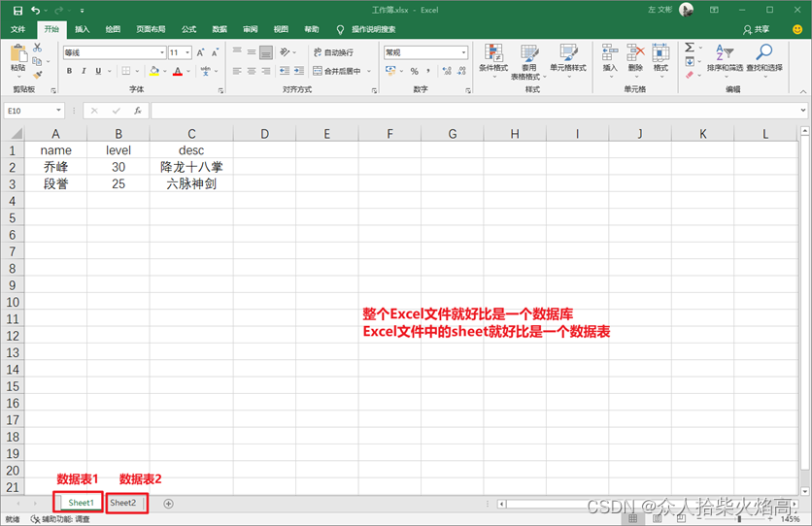This screenshot has height=526, width=812.
Task: Open 查找和选择 find and select
Action: click(763, 61)
